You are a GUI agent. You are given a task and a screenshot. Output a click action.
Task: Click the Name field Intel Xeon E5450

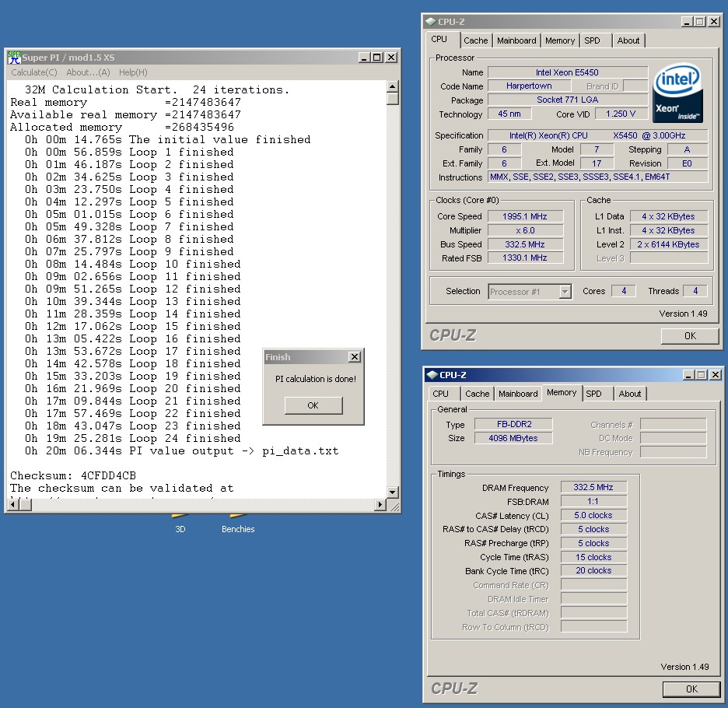pyautogui.click(x=567, y=72)
